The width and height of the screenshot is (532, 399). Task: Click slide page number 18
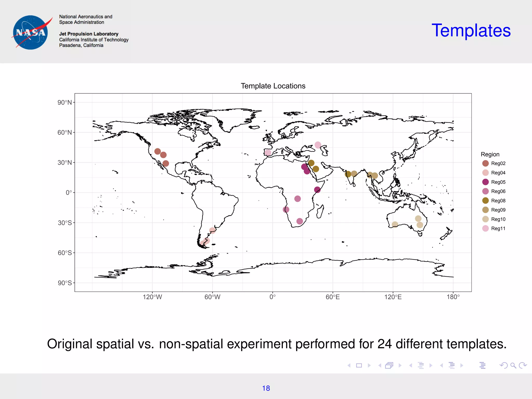[266, 388]
